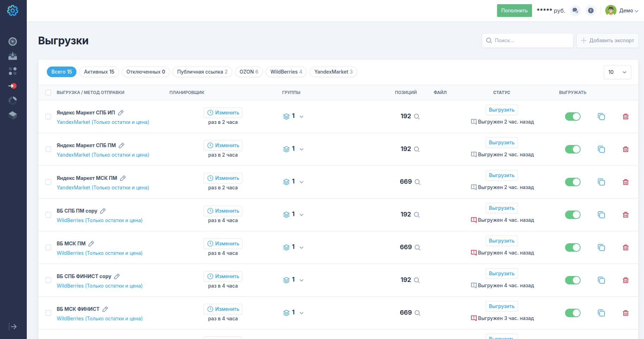This screenshot has height=339, width=644.
Task: Filter by Отключенных 0
Action: pyautogui.click(x=146, y=72)
